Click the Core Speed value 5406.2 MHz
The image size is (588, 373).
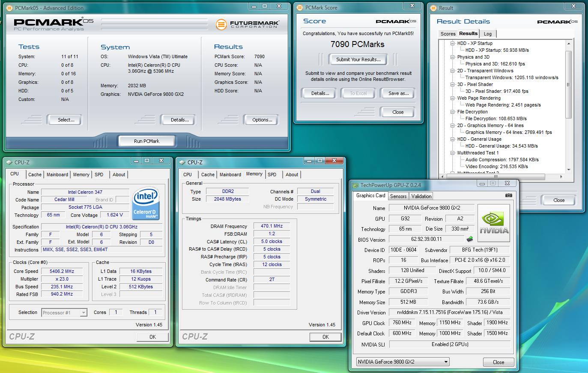pyautogui.click(x=62, y=271)
